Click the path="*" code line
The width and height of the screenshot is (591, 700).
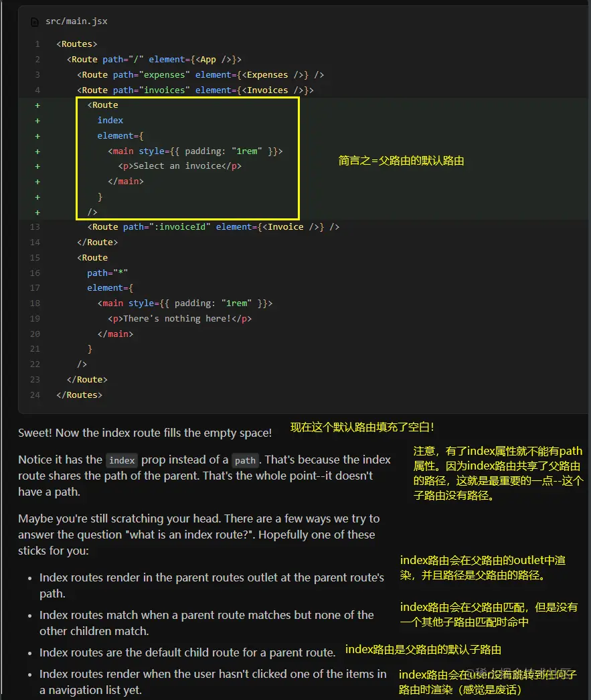click(108, 273)
